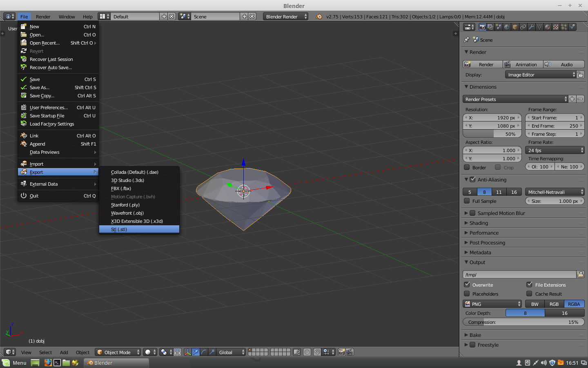Open the Render Layers properties tab
Image resolution: width=588 pixels, height=368 pixels.
pyautogui.click(x=490, y=27)
